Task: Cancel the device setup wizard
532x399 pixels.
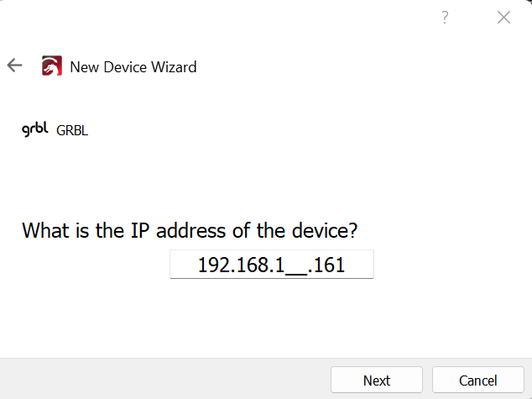Action: (477, 381)
